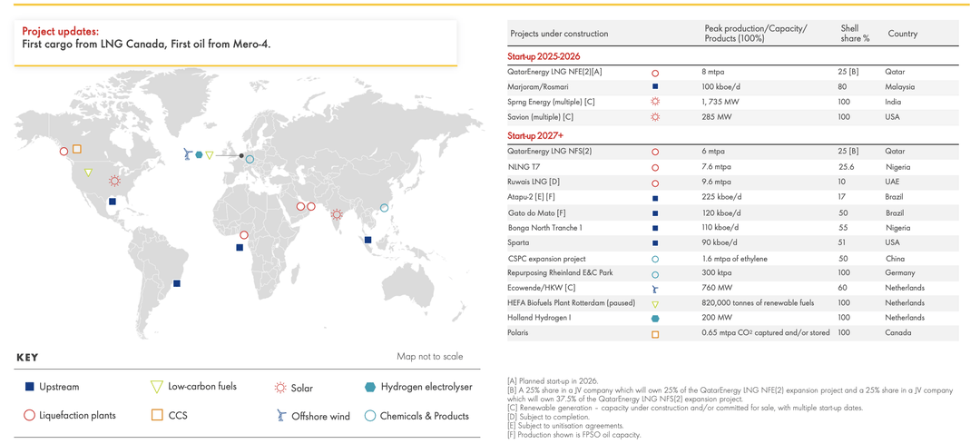
Task: Select the Low-carbon fuels triangle in the key
Action: [157, 387]
